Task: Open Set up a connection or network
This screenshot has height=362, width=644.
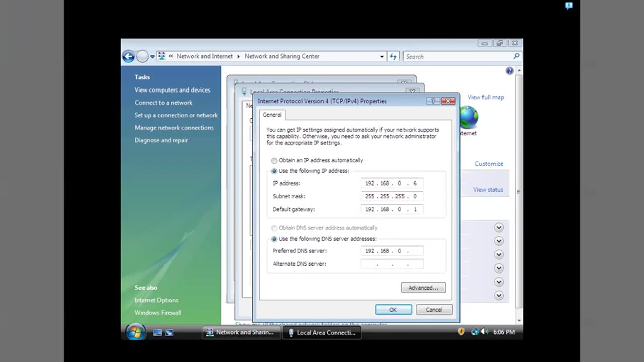Action: (176, 115)
